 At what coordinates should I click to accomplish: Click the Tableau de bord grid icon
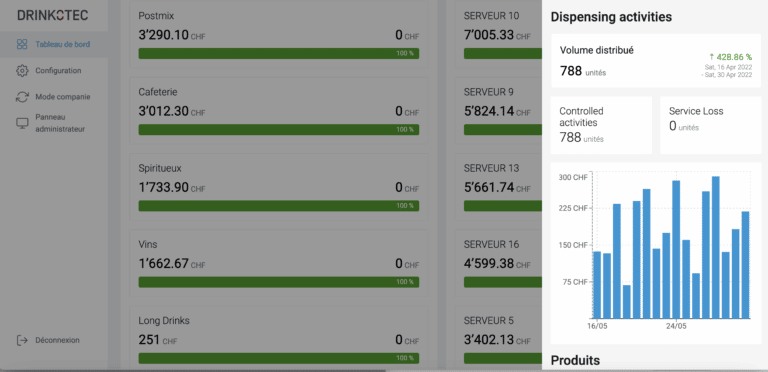22,45
